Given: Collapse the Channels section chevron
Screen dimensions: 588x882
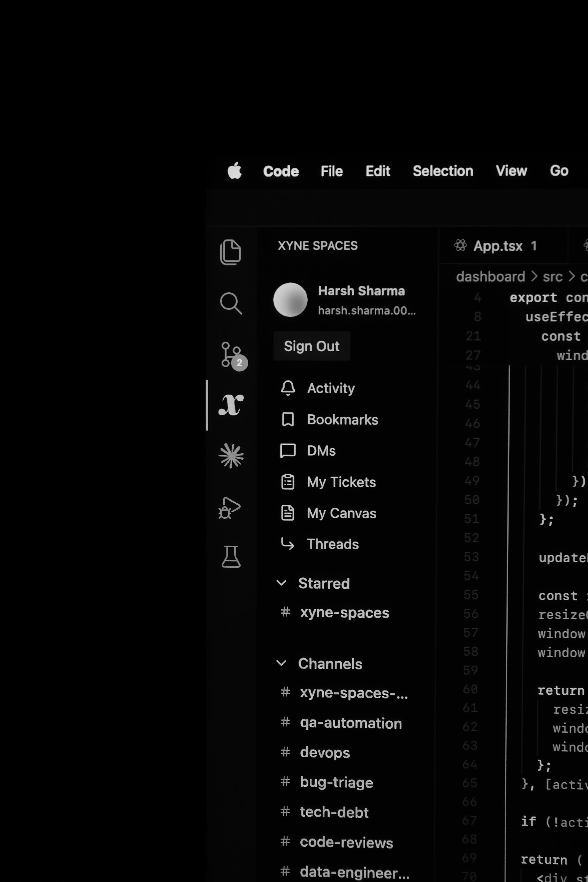Looking at the screenshot, I should tap(281, 663).
